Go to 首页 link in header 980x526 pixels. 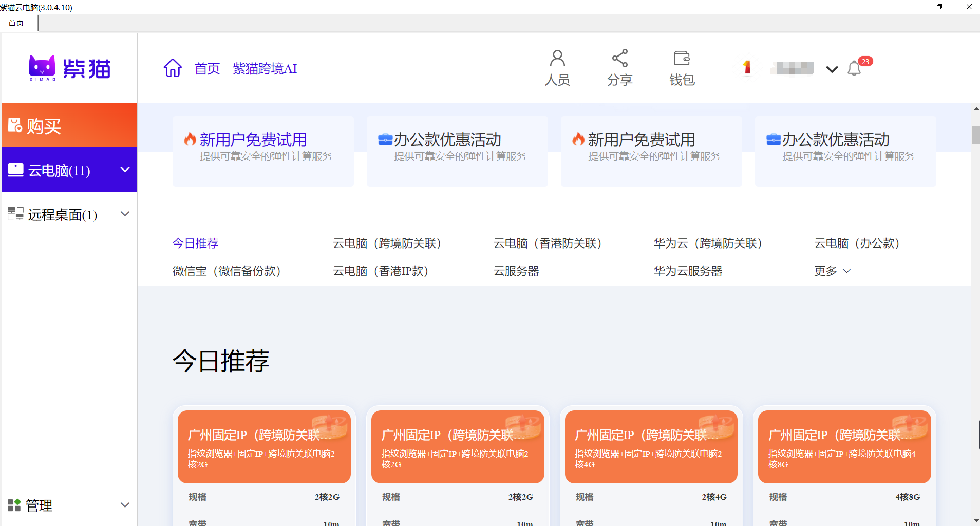click(x=208, y=68)
